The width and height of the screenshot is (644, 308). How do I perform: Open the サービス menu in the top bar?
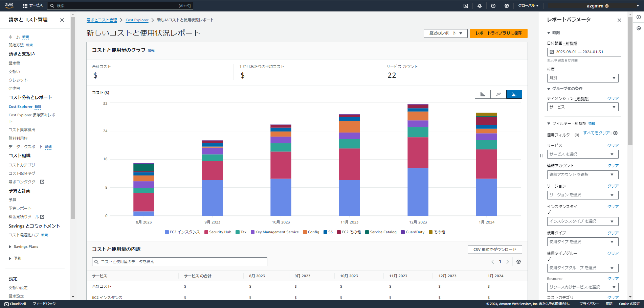pyautogui.click(x=32, y=5)
